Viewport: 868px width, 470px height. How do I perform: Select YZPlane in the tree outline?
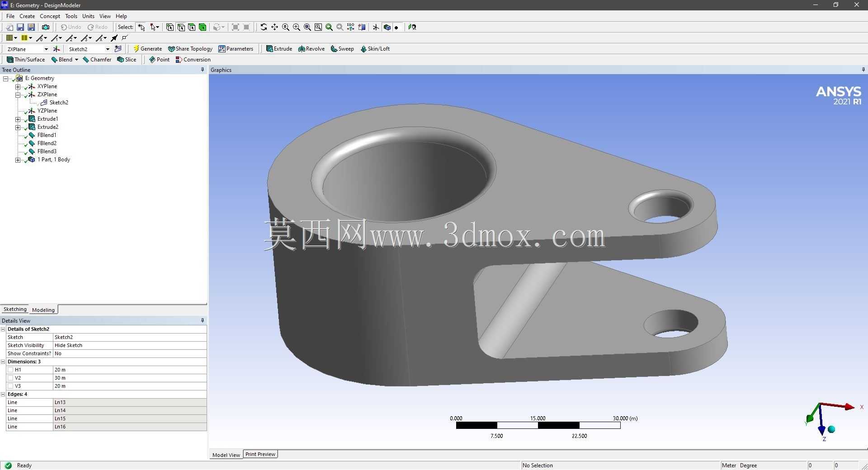click(x=47, y=111)
